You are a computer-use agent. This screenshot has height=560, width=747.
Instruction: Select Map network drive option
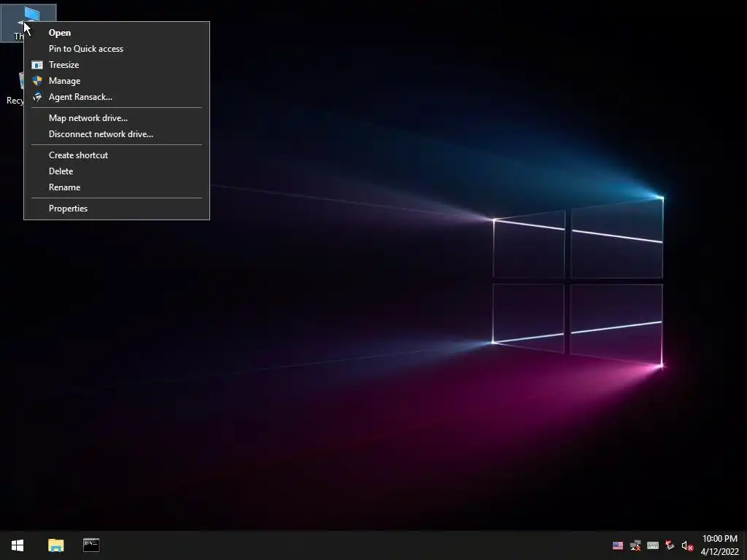click(117, 118)
